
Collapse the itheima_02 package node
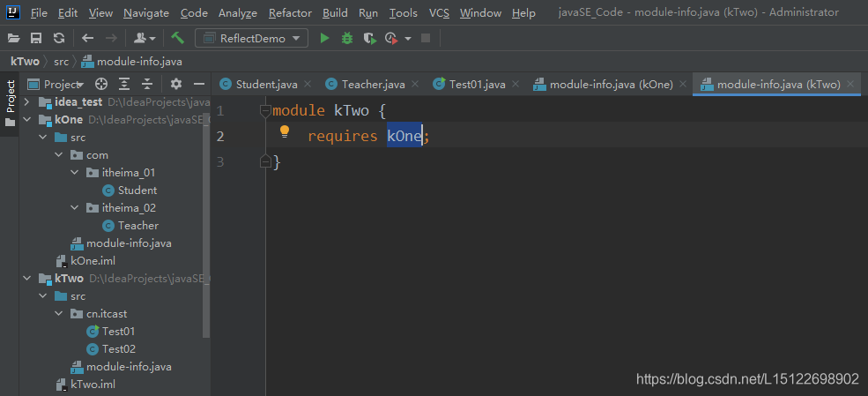point(75,208)
